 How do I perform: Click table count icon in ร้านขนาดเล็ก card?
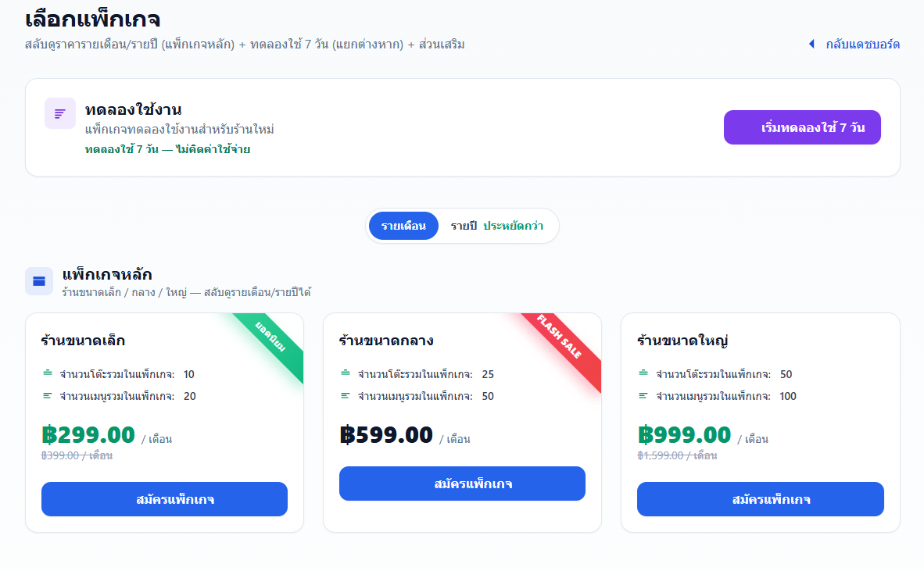(48, 373)
